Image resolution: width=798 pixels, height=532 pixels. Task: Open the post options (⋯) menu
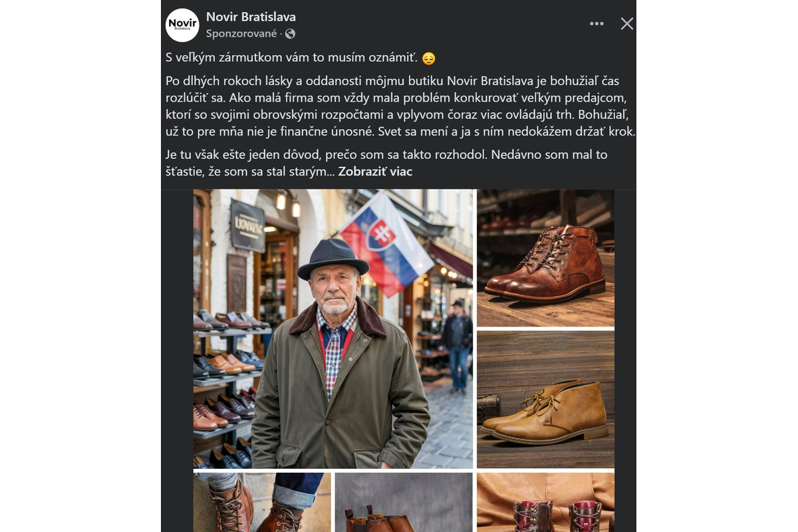click(597, 23)
